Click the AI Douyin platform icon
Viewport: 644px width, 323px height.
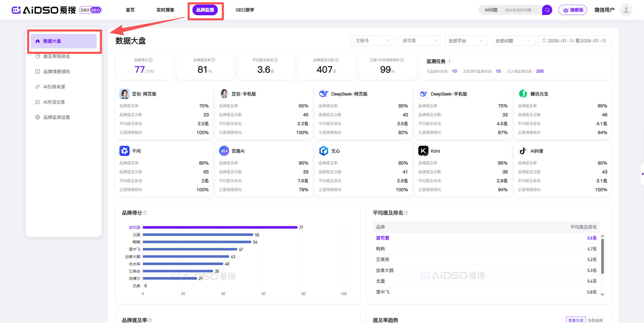pyautogui.click(x=523, y=151)
